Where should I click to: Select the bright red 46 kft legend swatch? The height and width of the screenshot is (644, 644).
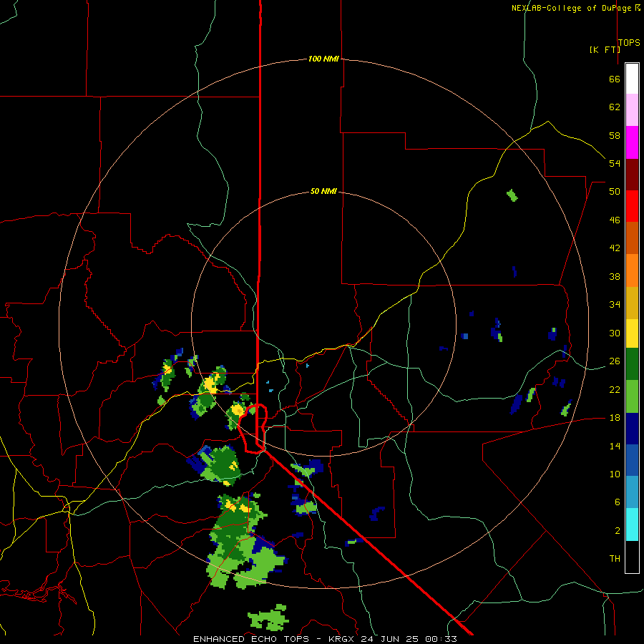632,206
